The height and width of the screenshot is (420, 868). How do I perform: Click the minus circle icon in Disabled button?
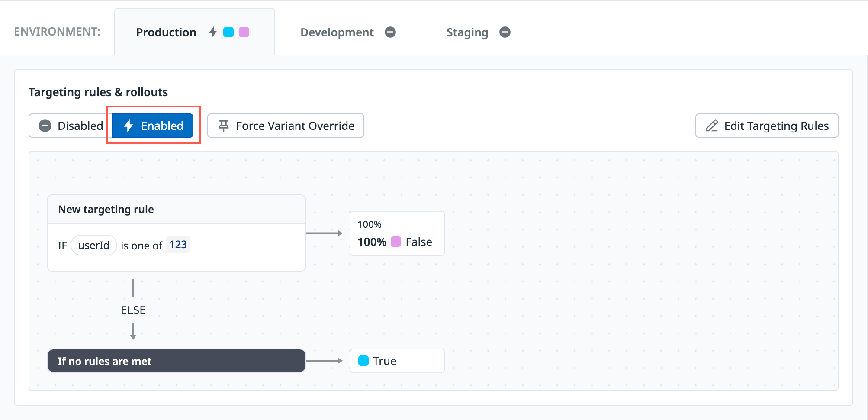[45, 126]
